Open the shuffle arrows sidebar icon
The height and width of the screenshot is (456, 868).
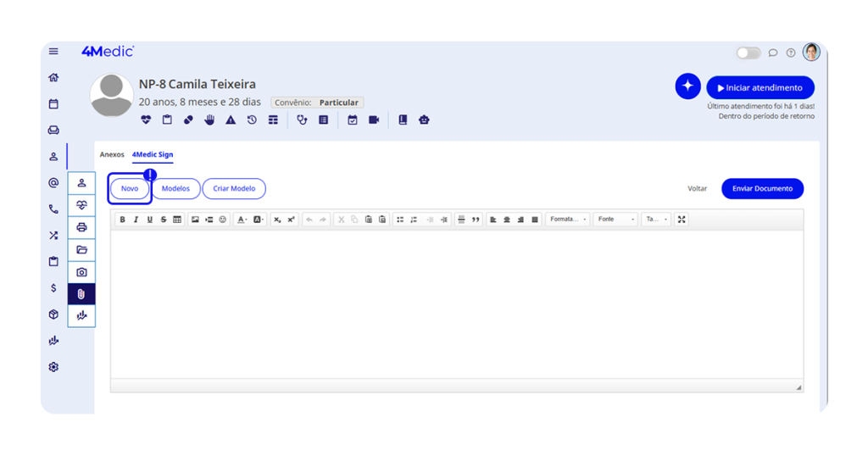click(x=53, y=235)
